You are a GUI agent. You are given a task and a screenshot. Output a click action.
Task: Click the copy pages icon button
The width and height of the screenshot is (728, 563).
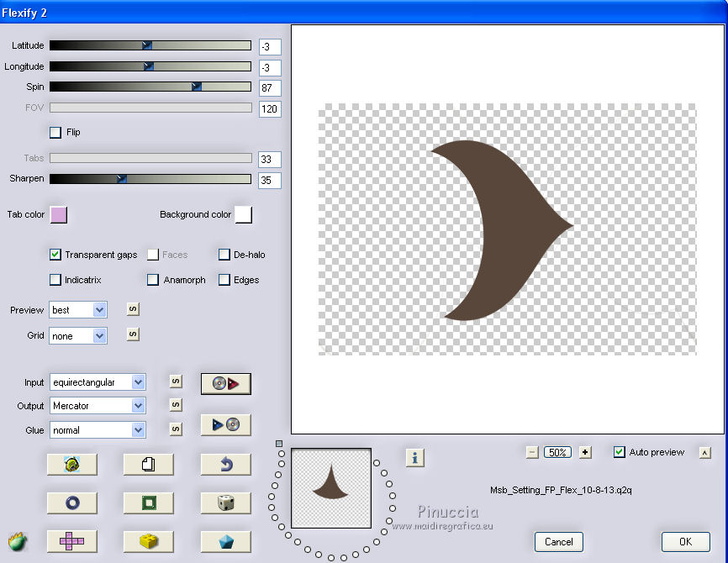coord(149,464)
